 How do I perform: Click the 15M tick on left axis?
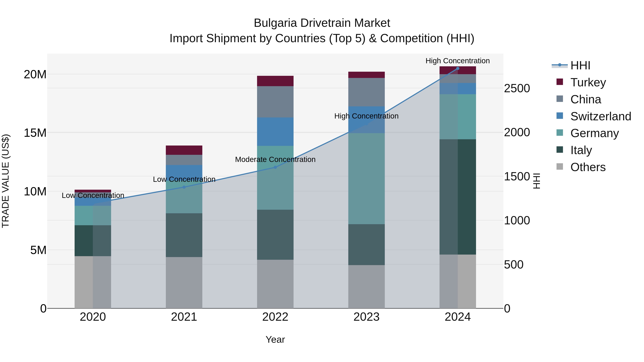(x=35, y=133)
